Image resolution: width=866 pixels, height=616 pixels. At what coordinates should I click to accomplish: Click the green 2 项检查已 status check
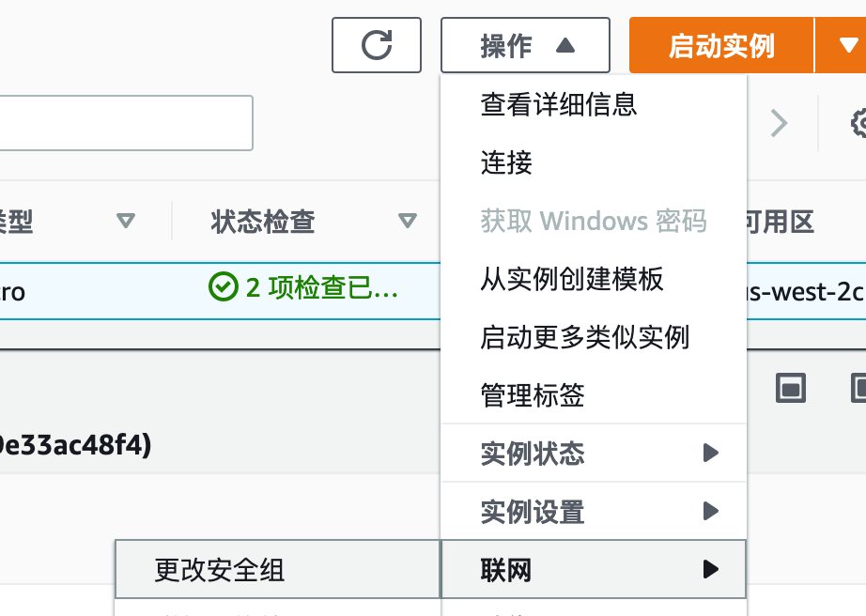click(303, 287)
